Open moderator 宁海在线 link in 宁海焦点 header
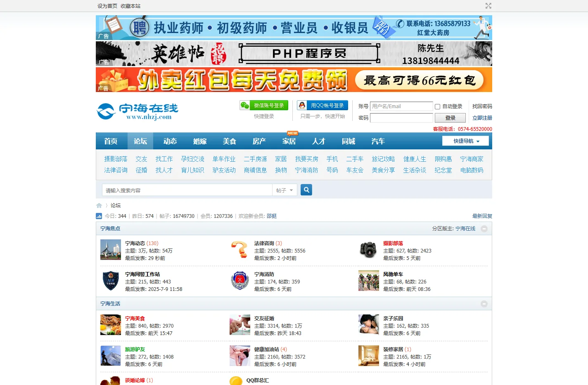Screen dimensions: 588x385 [465, 229]
